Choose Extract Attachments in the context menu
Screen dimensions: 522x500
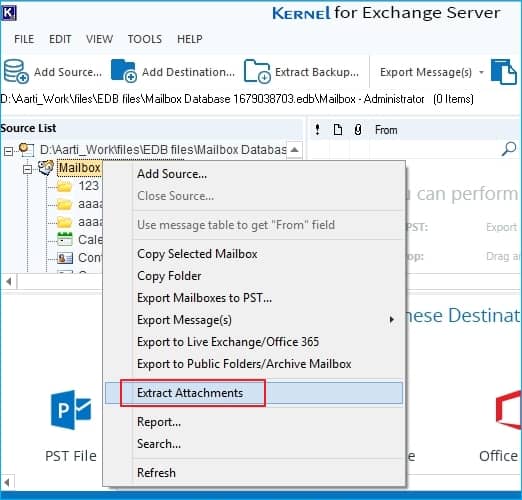(x=254, y=393)
